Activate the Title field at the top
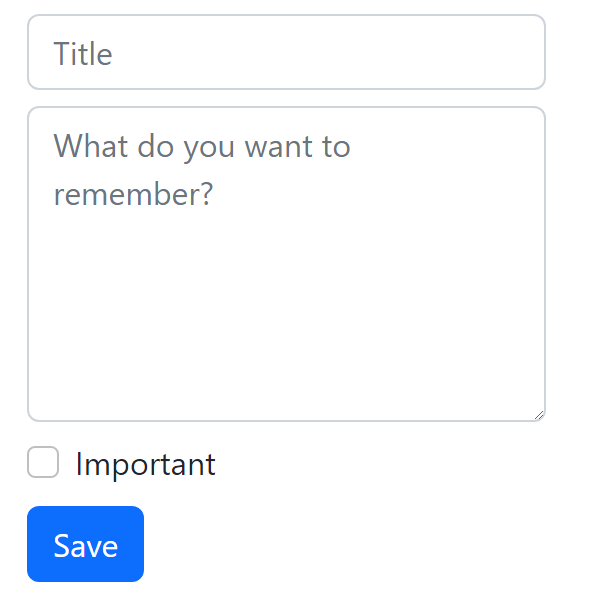The width and height of the screenshot is (615, 592). point(286,53)
